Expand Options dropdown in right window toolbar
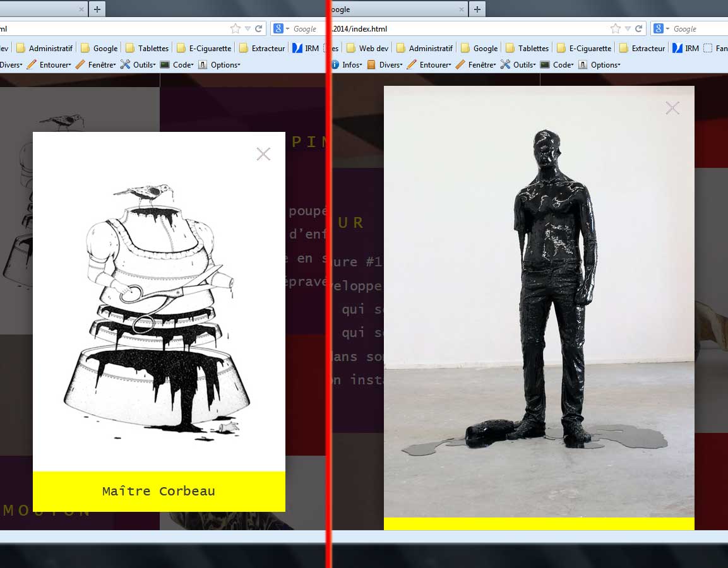This screenshot has height=568, width=728. point(600,64)
